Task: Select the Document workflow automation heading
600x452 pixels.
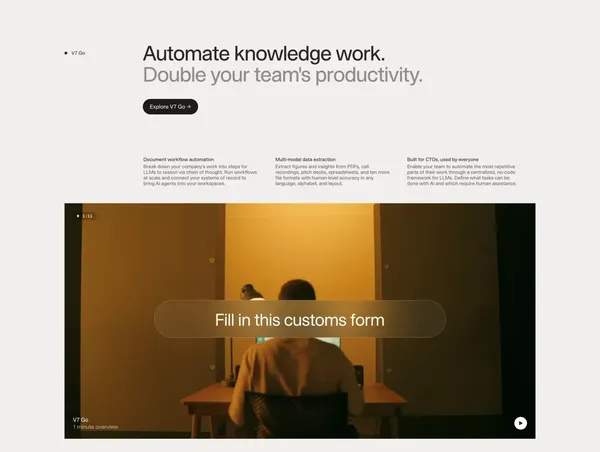Action: [179, 159]
